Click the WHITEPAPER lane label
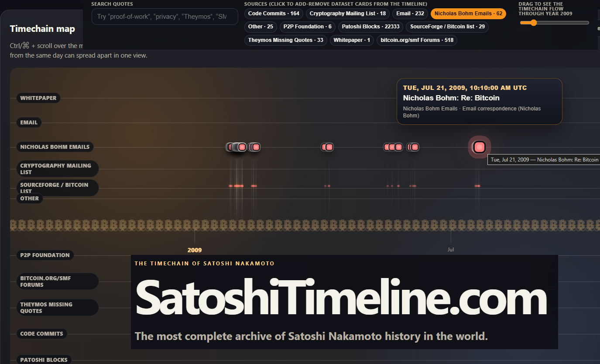 click(x=38, y=98)
